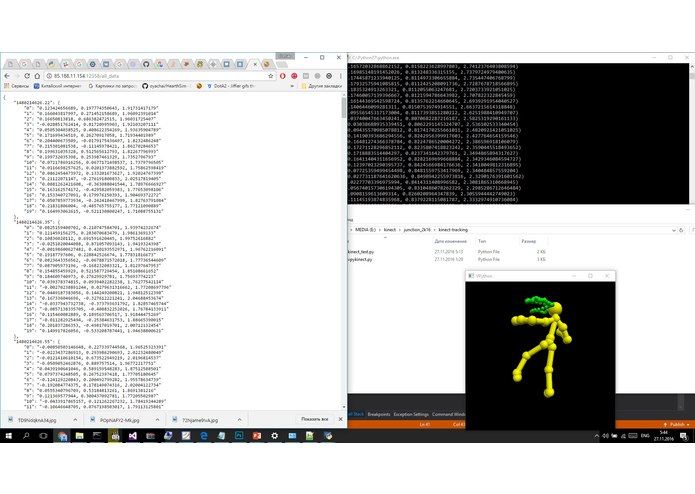Screen dimensions: 695x494
Task: Open Settings gear on the taskbar
Action: 274,436
